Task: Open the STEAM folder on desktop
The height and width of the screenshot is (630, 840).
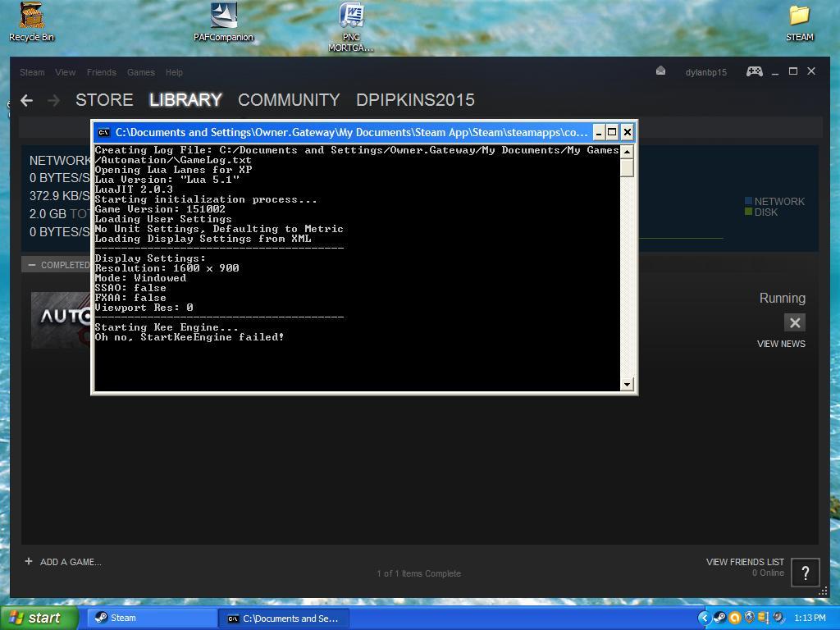Action: pyautogui.click(x=799, y=21)
